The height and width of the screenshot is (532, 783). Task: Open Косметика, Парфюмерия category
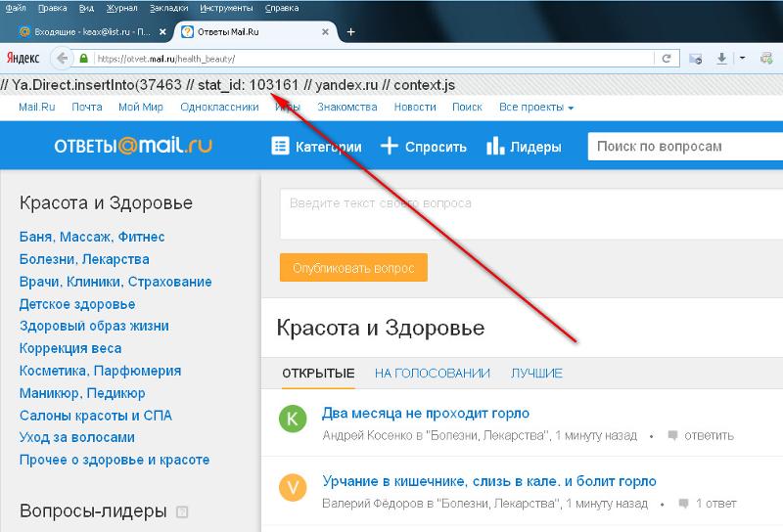pos(101,371)
